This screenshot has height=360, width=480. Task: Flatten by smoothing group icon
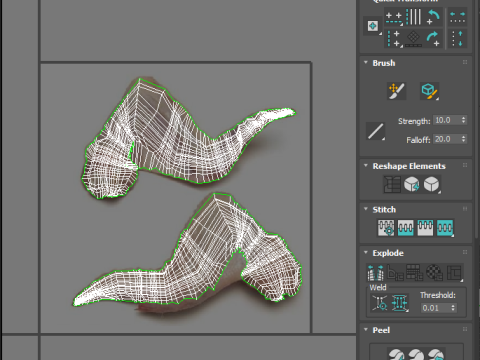tap(414, 273)
